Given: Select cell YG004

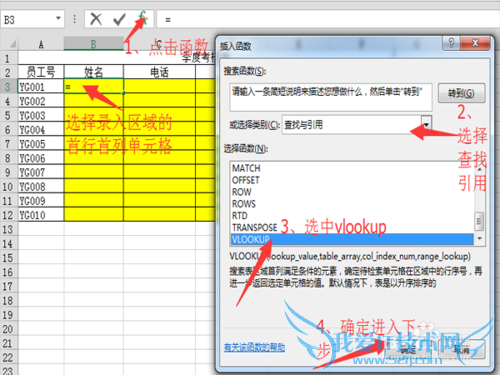Looking at the screenshot, I should [x=41, y=129].
